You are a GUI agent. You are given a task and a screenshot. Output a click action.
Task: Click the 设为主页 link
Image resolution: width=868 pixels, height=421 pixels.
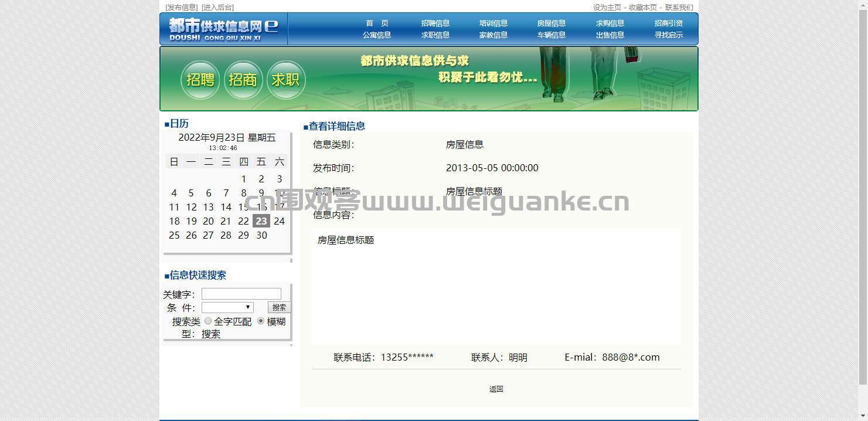click(x=607, y=8)
